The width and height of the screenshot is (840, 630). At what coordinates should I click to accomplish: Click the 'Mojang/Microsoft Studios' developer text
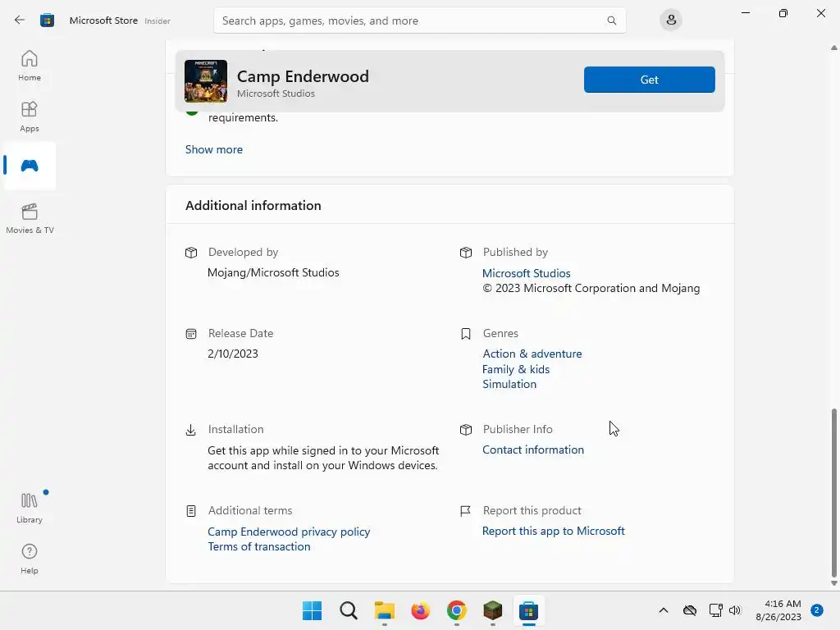[x=273, y=272]
